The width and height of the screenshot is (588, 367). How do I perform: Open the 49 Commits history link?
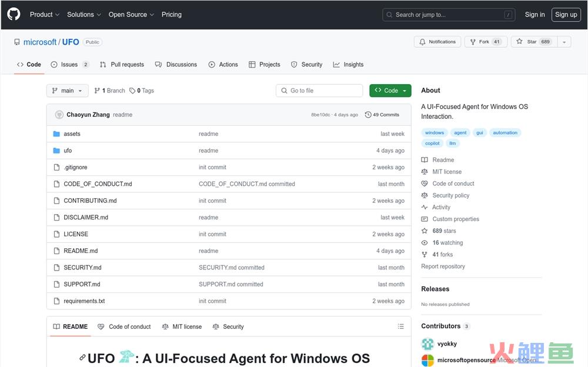click(x=382, y=115)
